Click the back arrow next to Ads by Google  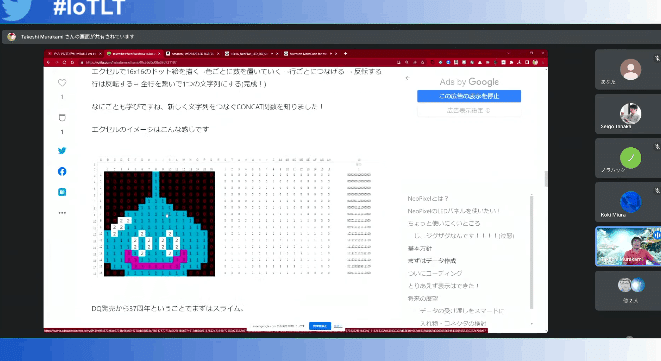tap(407, 78)
